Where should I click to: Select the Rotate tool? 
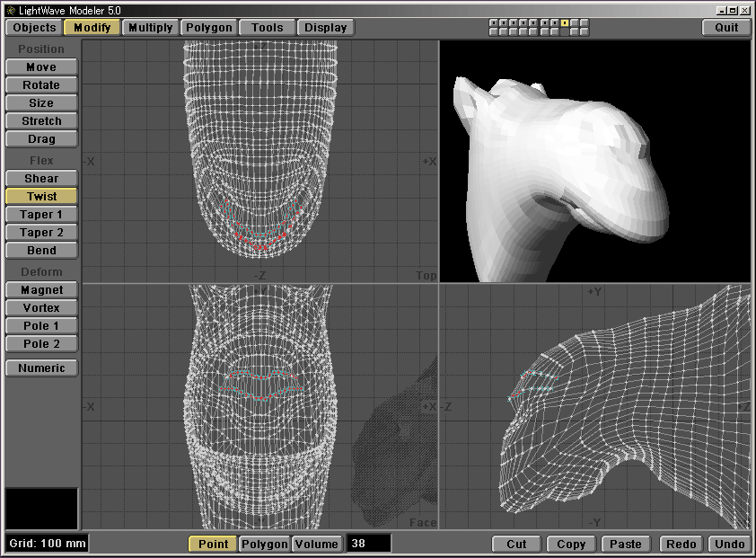coord(41,85)
